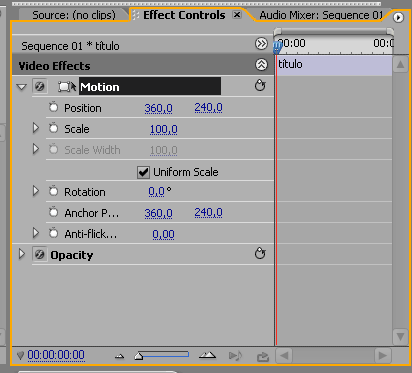Image resolution: width=412 pixels, height=373 pixels.
Task: Collapse the Video Effects section
Action: (261, 65)
